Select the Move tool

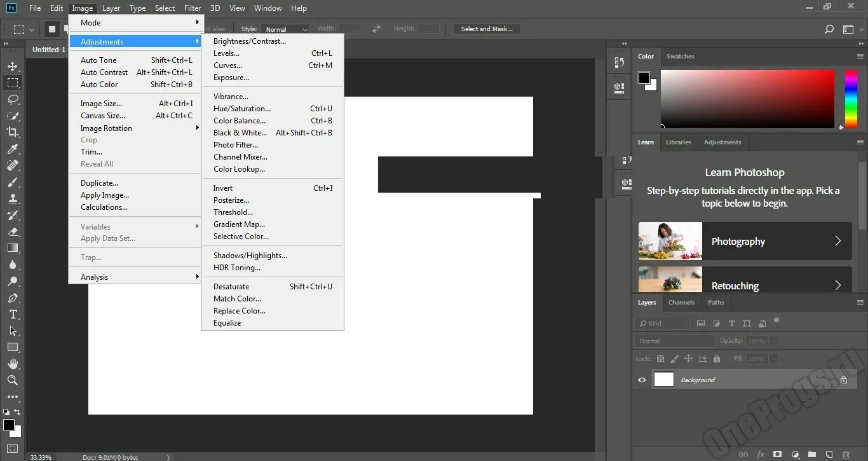[13, 66]
